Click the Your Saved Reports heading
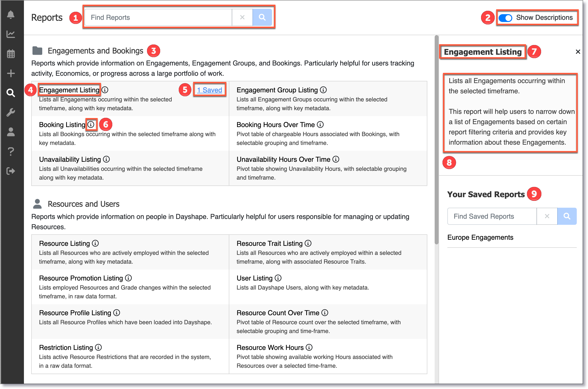Viewport: 588px width, 389px height. click(x=486, y=194)
